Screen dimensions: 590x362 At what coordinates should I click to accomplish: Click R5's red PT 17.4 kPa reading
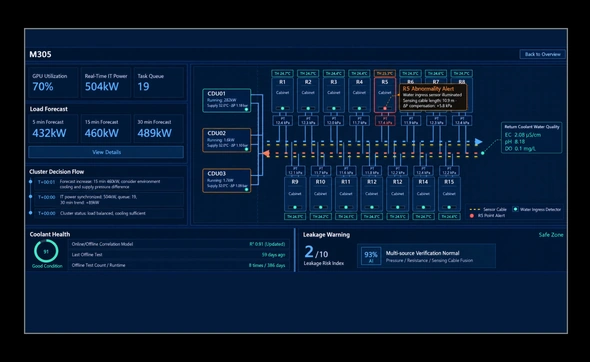[x=385, y=121]
